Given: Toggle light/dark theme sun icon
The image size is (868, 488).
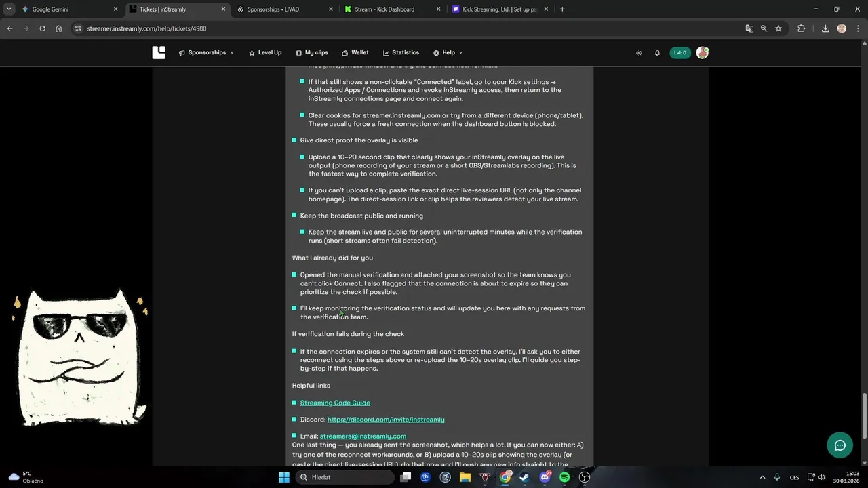Looking at the screenshot, I should (639, 53).
